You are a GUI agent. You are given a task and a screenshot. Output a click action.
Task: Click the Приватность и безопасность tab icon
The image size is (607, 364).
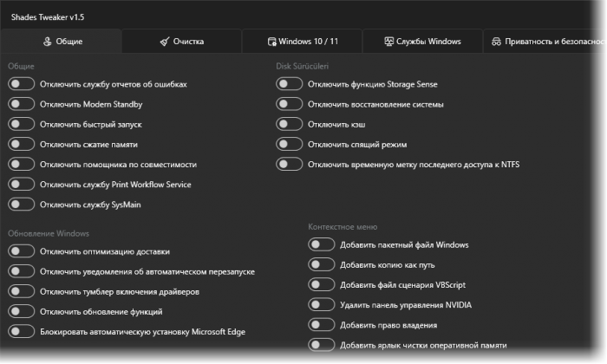pos(495,42)
